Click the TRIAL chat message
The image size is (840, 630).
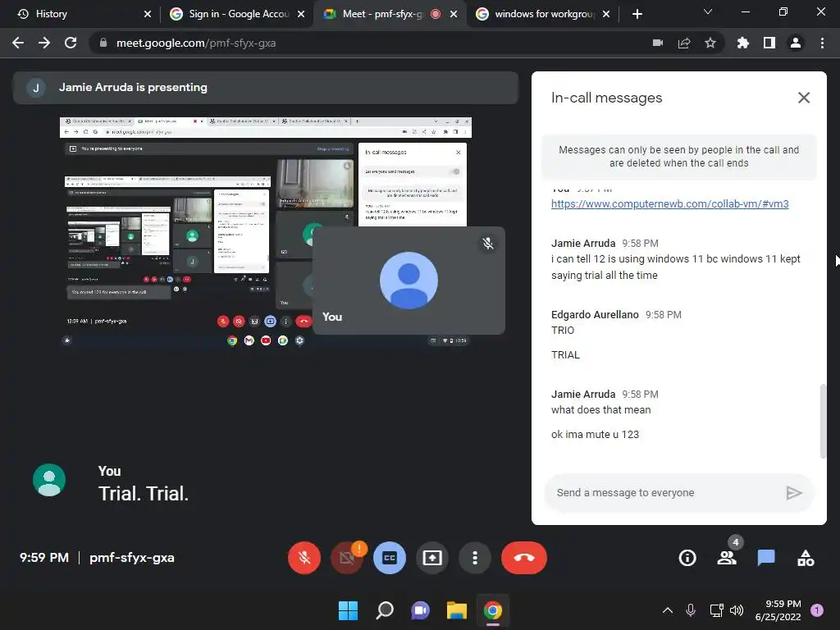[x=565, y=354]
